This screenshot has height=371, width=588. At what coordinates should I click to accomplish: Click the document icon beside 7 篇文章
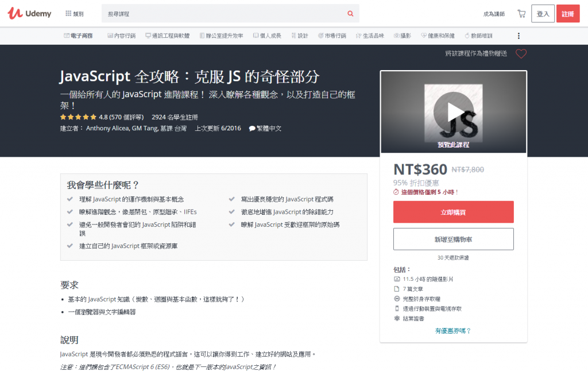coord(397,289)
